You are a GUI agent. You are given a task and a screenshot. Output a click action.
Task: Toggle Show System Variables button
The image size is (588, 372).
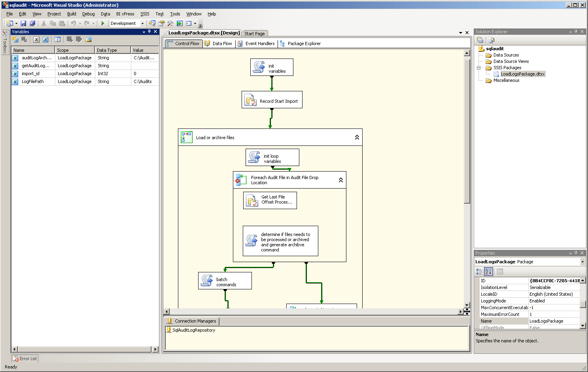tap(36, 40)
